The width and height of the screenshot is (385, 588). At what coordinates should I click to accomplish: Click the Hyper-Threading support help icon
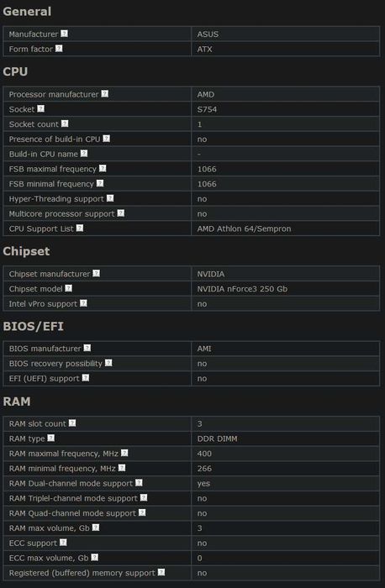coord(110,198)
